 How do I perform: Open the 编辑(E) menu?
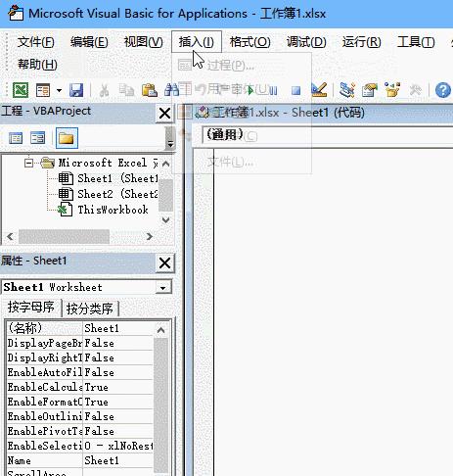(89, 42)
